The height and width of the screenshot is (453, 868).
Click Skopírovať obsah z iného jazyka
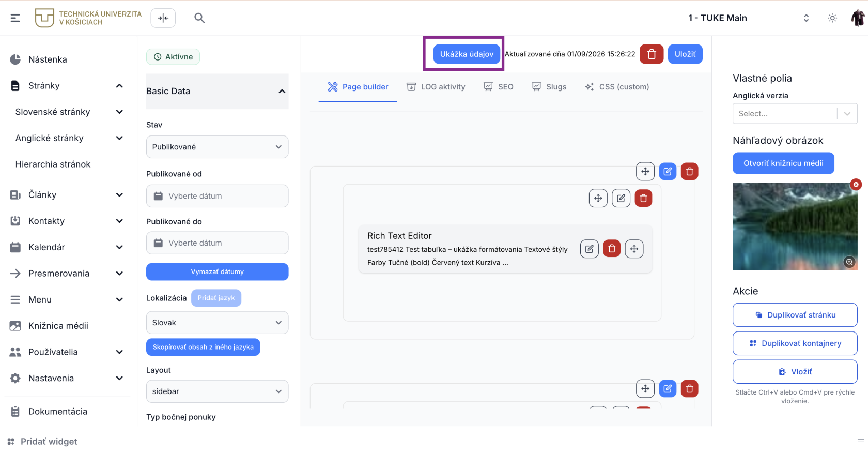click(x=203, y=347)
